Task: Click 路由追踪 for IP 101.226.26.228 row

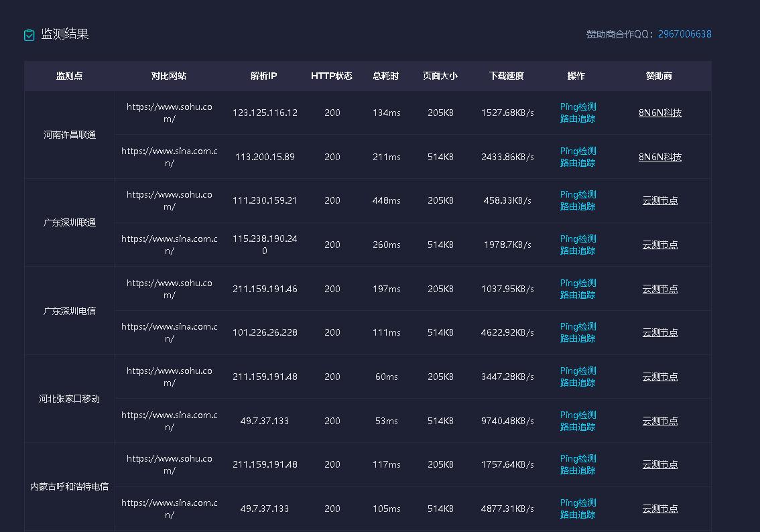Action: (578, 338)
